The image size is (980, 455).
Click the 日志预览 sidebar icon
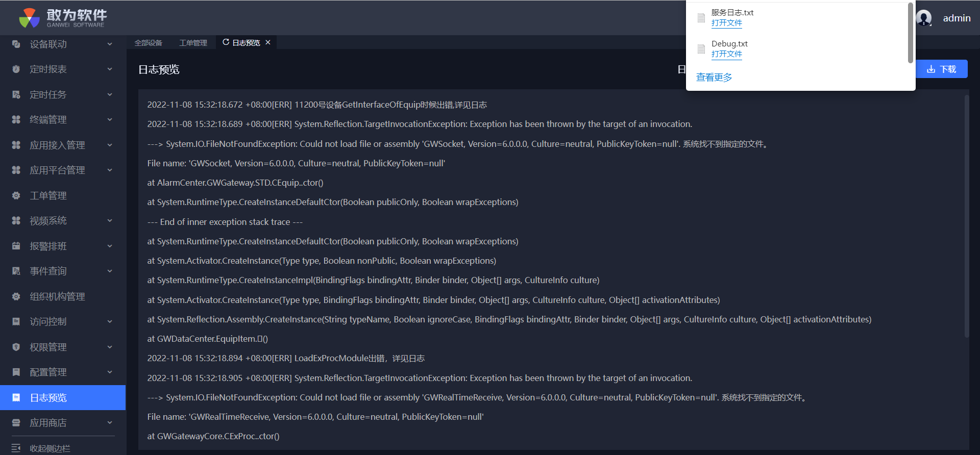pyautogui.click(x=16, y=398)
